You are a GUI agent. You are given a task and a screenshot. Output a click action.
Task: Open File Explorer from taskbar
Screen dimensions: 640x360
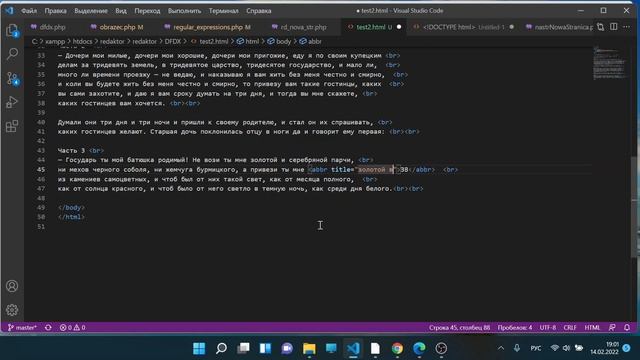(309, 348)
